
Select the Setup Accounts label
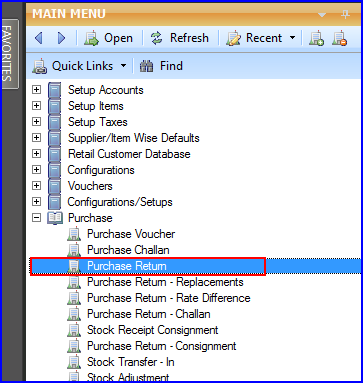[106, 90]
